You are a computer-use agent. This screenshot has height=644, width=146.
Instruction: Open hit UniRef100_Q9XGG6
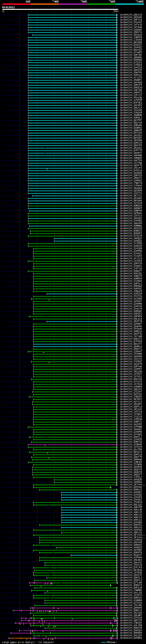(x=131, y=17)
